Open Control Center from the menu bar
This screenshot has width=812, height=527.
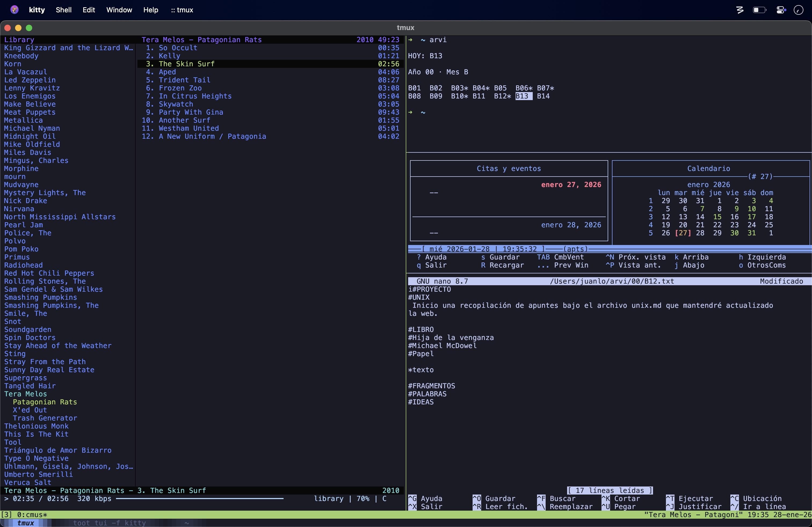tap(781, 10)
